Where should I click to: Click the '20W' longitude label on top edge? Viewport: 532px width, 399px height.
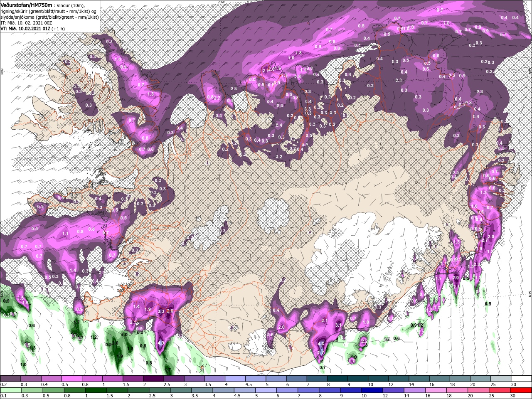click(221, 2)
